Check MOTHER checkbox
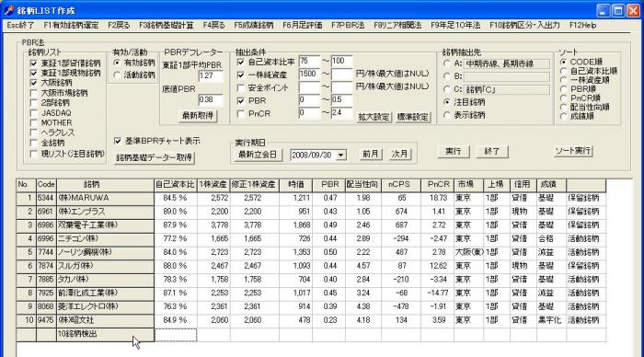The width and height of the screenshot is (644, 357). coord(34,123)
